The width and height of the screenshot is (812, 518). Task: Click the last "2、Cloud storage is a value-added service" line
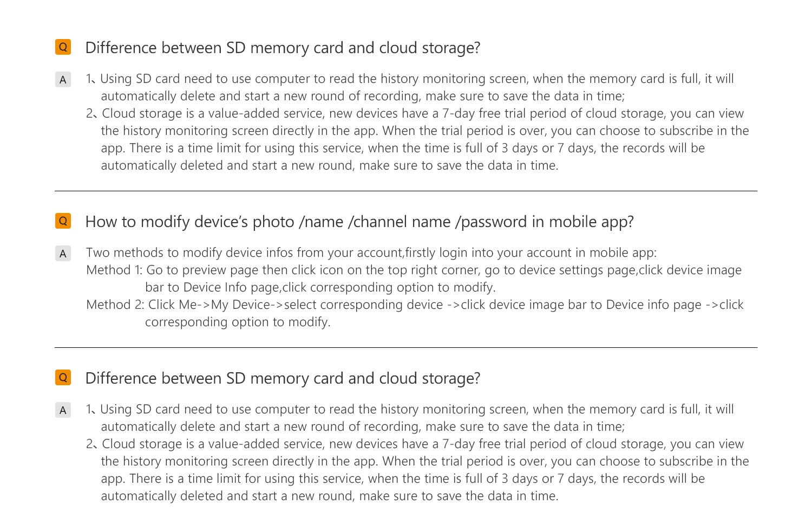415,444
